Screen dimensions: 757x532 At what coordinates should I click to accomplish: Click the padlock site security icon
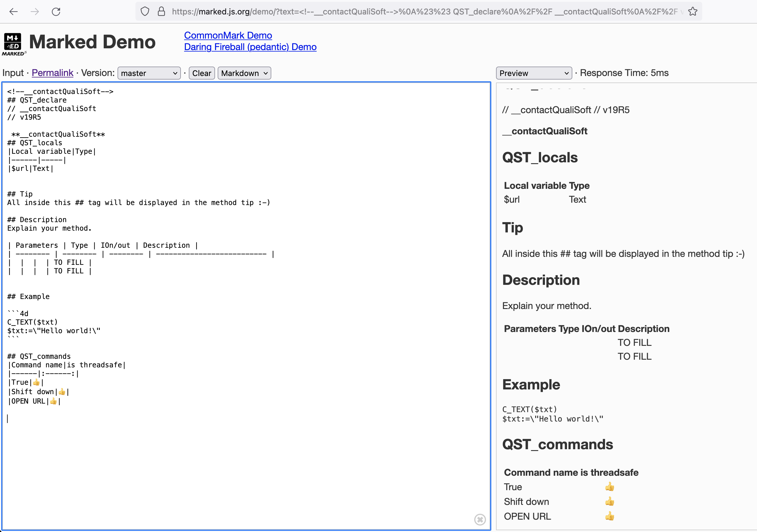pyautogui.click(x=161, y=12)
